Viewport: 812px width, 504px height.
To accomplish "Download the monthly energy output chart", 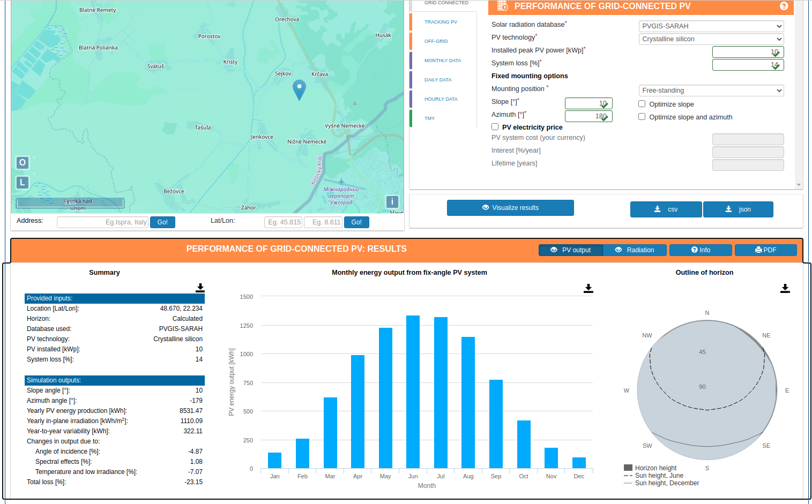I will [x=588, y=288].
